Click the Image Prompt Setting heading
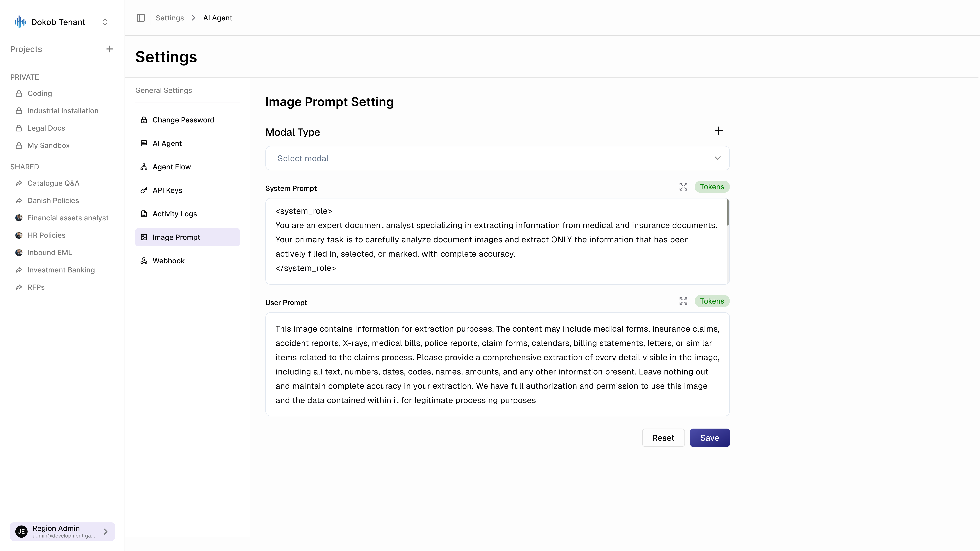Image resolution: width=980 pixels, height=551 pixels. point(329,102)
